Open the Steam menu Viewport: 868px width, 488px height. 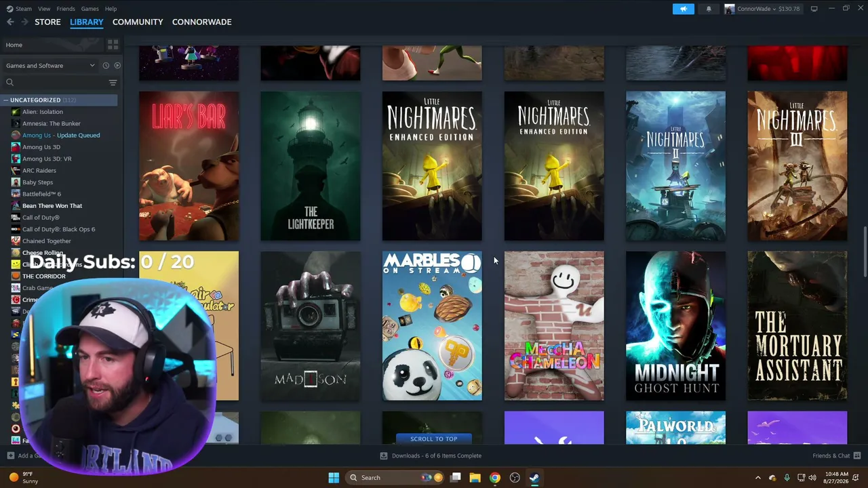[24, 9]
